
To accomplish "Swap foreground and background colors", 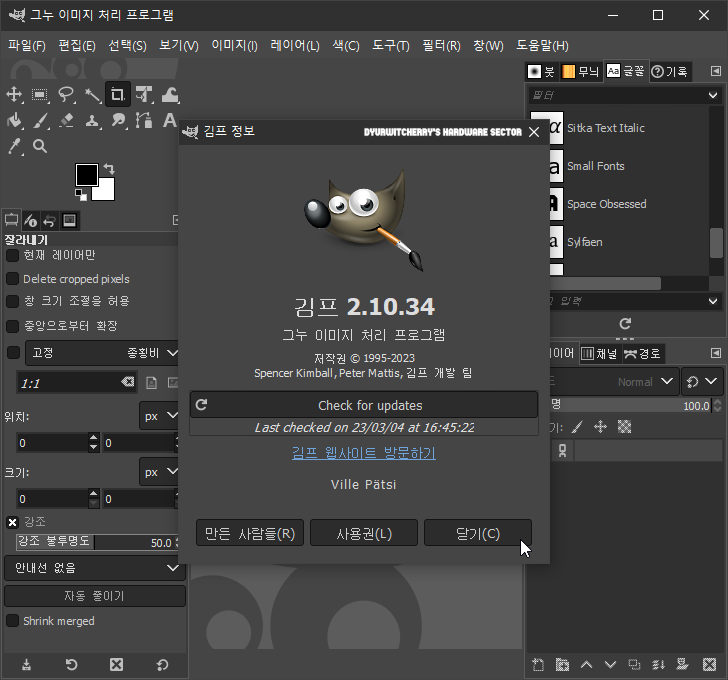I will [109, 168].
